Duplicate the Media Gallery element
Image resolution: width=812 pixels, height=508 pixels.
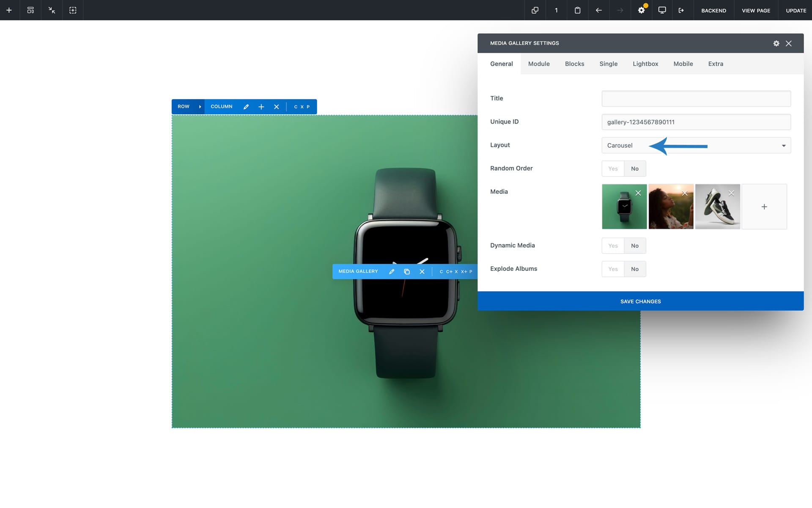407,271
